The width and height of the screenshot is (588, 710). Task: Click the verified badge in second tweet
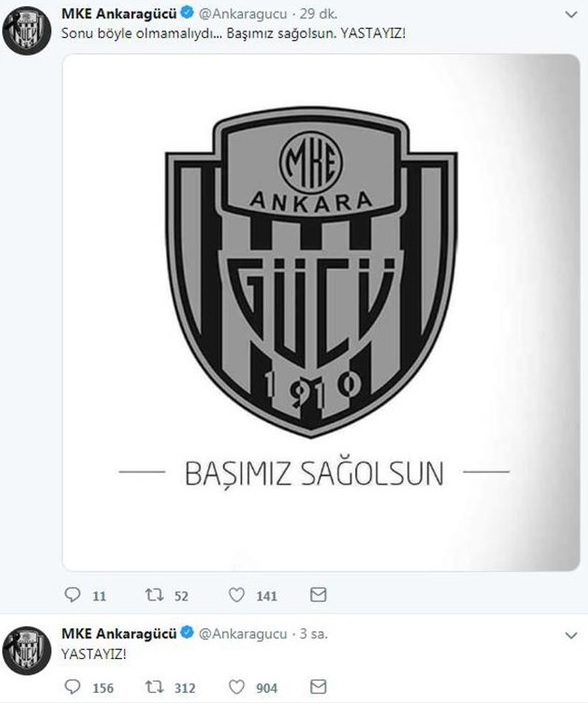pos(187,633)
